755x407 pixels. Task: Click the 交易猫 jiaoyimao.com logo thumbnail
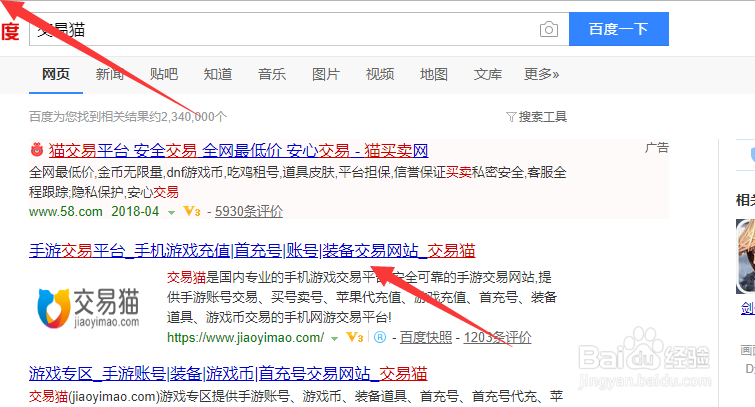pos(89,309)
